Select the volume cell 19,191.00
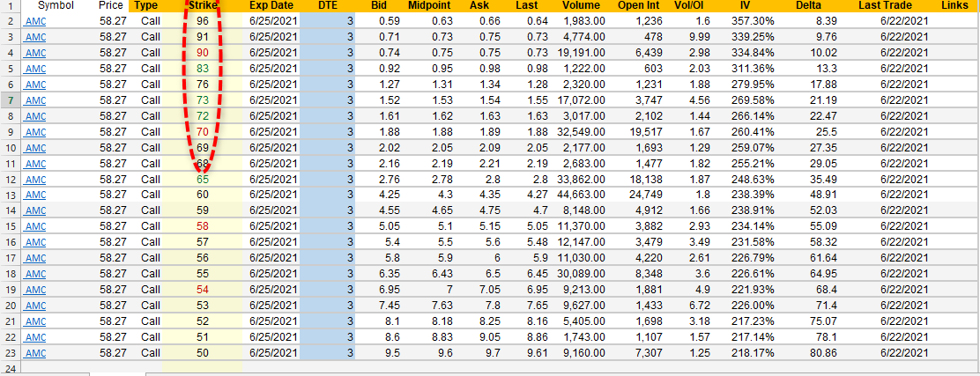 coord(582,53)
